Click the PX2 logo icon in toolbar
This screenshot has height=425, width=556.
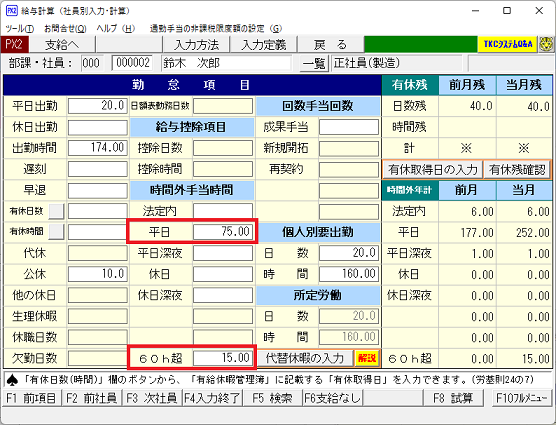click(15, 45)
